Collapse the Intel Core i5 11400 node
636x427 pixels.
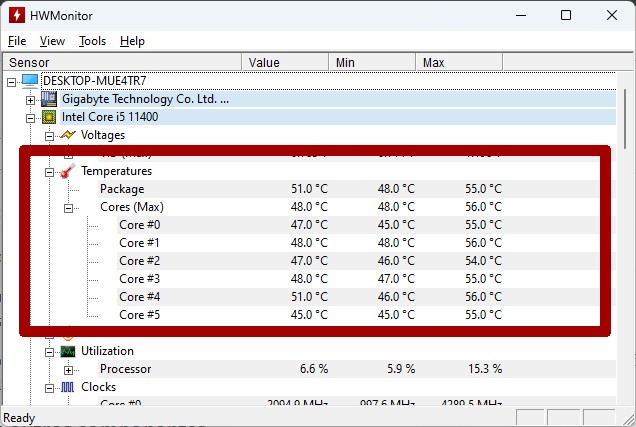(30, 118)
